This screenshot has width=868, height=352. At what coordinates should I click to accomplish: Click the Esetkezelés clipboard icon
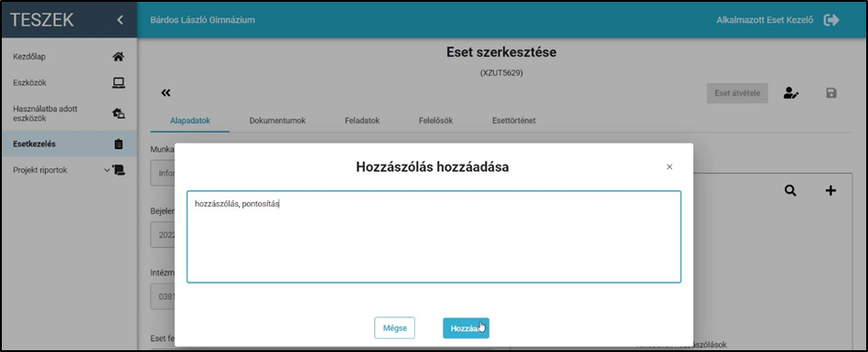point(118,144)
